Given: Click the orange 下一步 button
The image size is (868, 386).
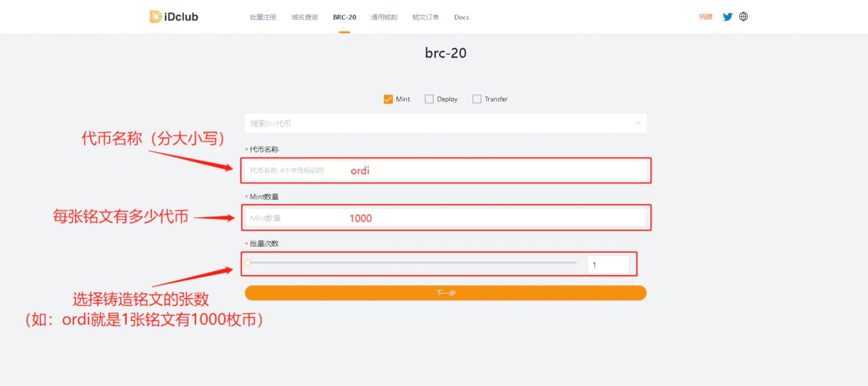Looking at the screenshot, I should [x=446, y=293].
